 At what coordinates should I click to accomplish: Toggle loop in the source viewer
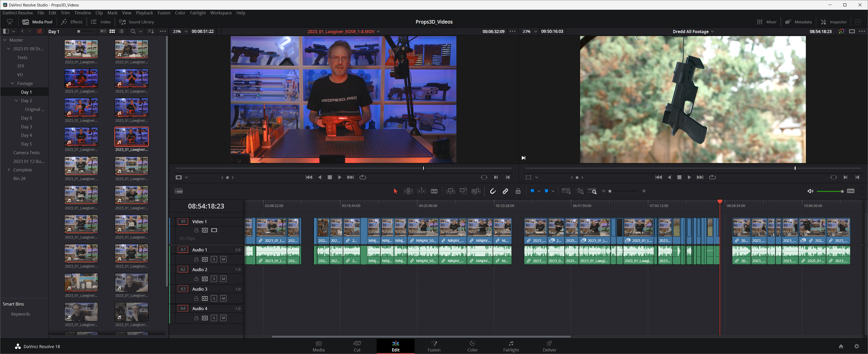pyautogui.click(x=363, y=178)
